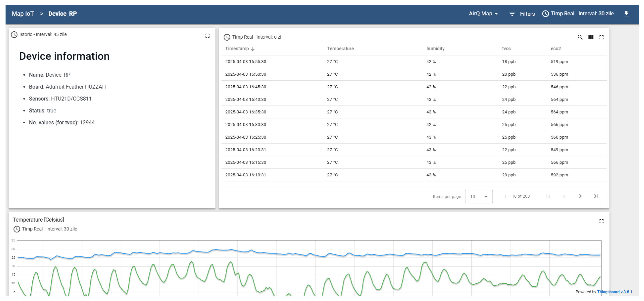Open Thingsboard v.3.8.1 link
This screenshot has width=644, height=301.
coord(614,292)
